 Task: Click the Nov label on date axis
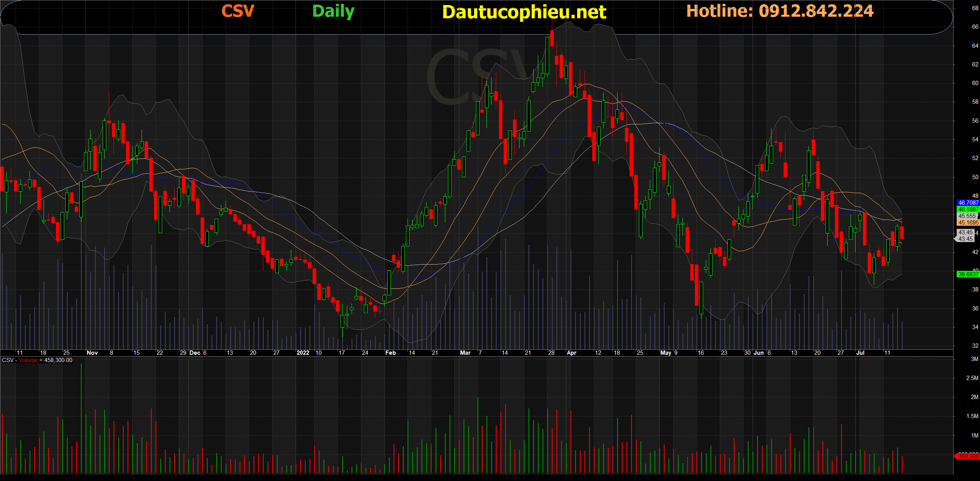pyautogui.click(x=92, y=353)
